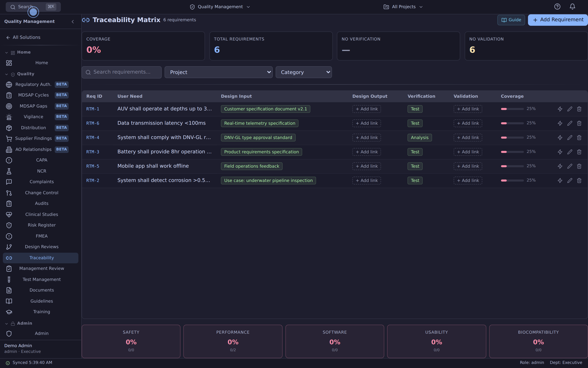Open FMEA from the sidebar
The width and height of the screenshot is (588, 368).
(x=41, y=236)
